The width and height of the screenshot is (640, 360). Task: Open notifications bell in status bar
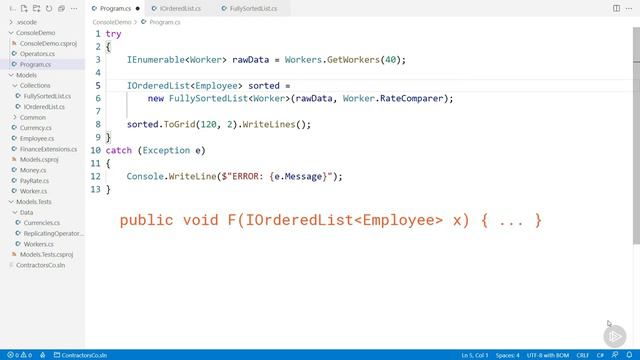[629, 355]
